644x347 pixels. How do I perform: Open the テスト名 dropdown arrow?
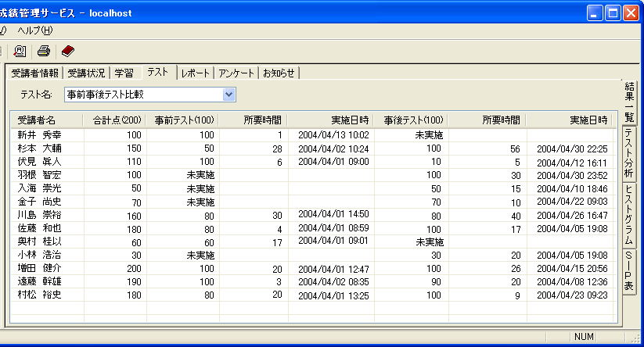click(228, 95)
